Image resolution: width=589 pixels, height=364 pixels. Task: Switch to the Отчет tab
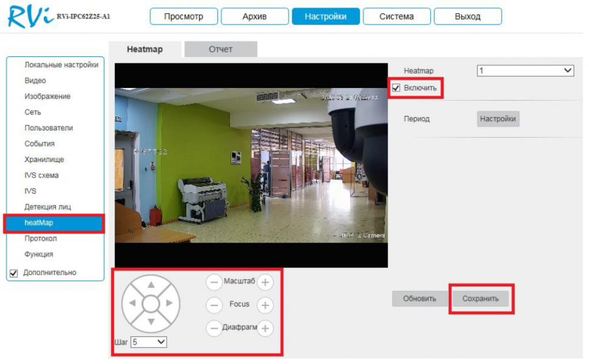(x=220, y=49)
